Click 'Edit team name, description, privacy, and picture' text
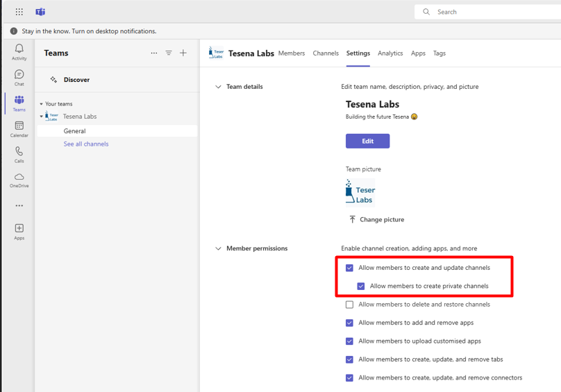The height and width of the screenshot is (392, 561). point(410,87)
